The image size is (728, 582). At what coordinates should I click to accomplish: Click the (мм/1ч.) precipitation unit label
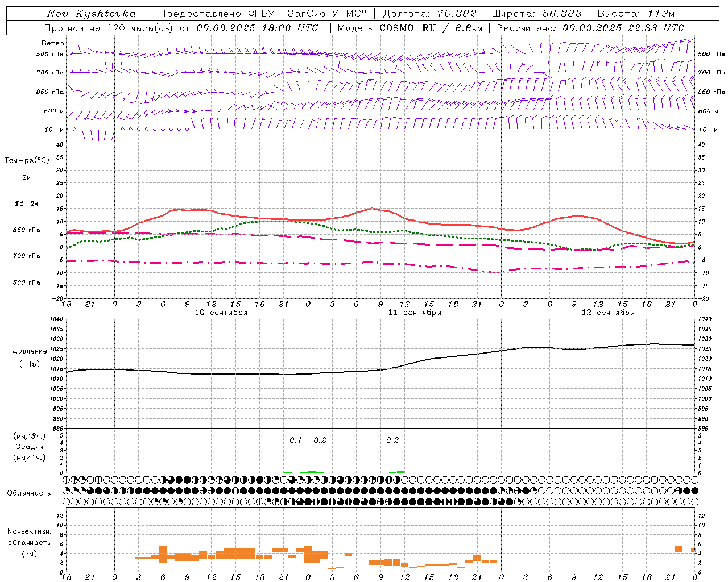[x=29, y=458]
